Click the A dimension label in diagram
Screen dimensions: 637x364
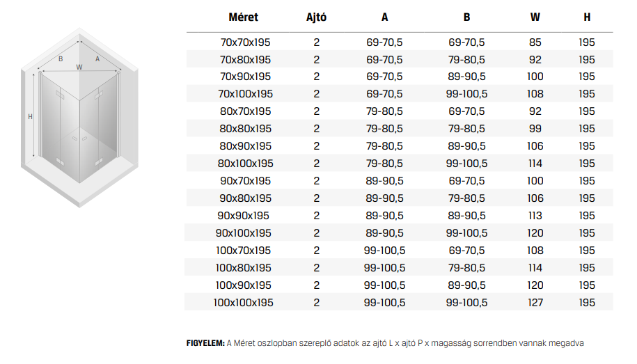pos(97,59)
